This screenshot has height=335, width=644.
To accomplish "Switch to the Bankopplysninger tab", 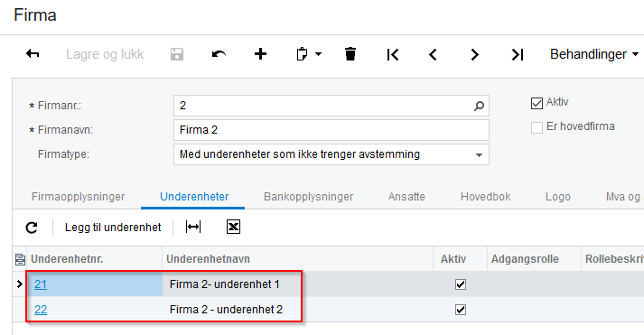I will (x=308, y=197).
